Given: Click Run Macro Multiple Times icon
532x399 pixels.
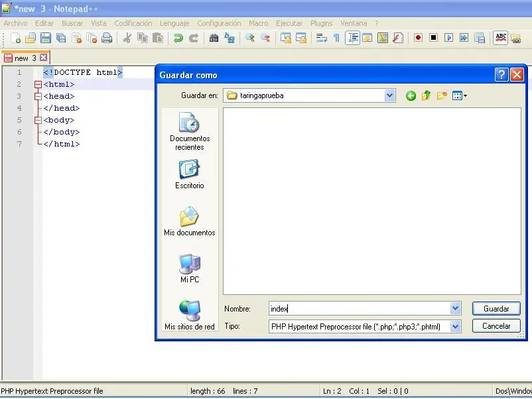Looking at the screenshot, I should pos(464,38).
